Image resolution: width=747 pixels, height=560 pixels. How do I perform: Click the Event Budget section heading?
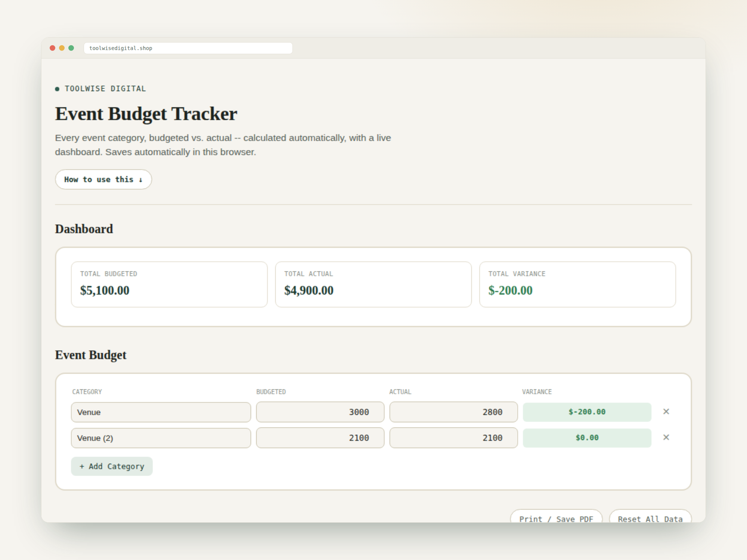click(91, 355)
